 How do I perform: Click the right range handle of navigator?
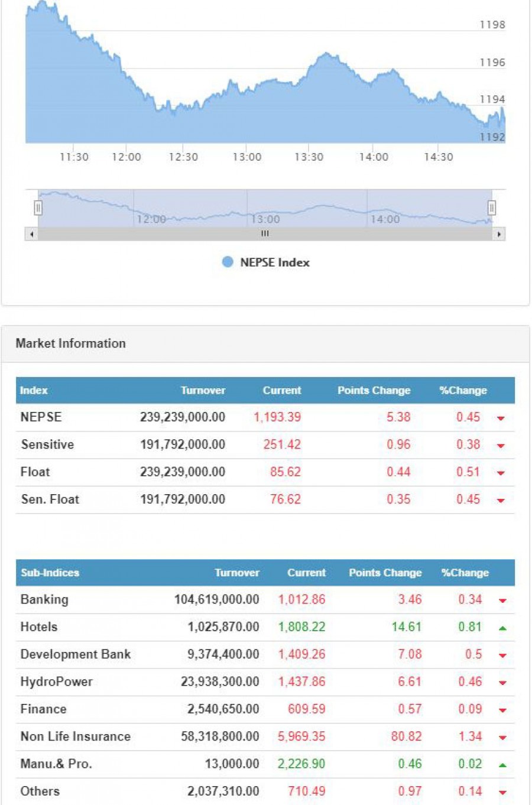(x=491, y=207)
